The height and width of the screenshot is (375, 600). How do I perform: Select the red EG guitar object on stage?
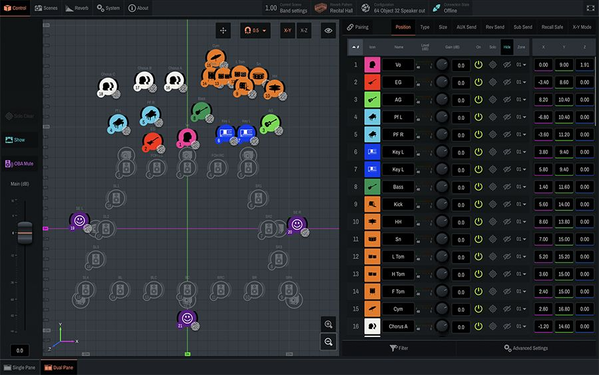tap(152, 142)
